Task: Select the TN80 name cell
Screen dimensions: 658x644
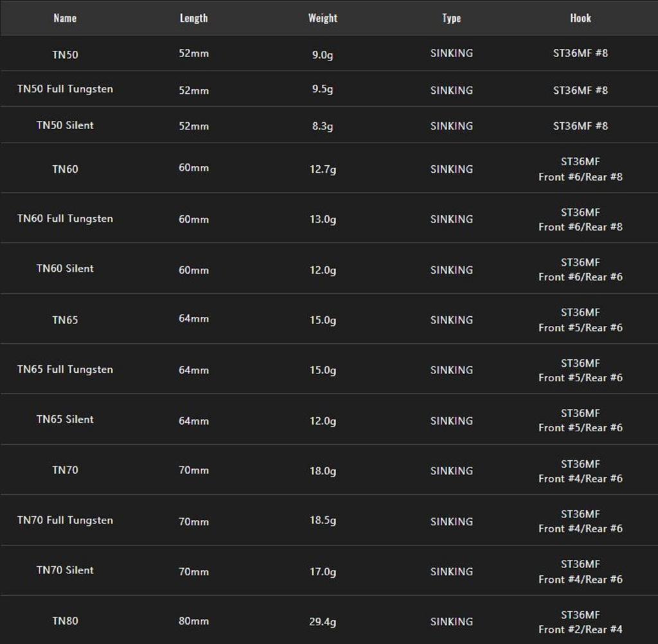Action: click(65, 621)
